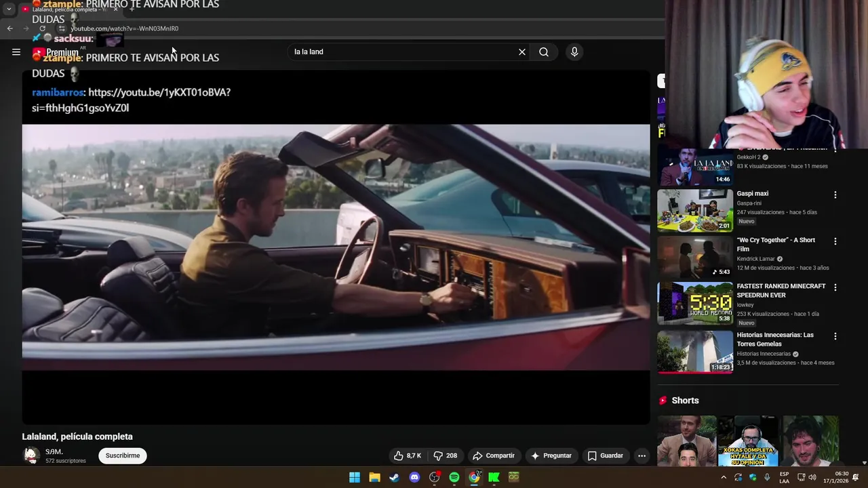Open the network tray icon
Screen dimensions: 868x488
[x=801, y=477]
